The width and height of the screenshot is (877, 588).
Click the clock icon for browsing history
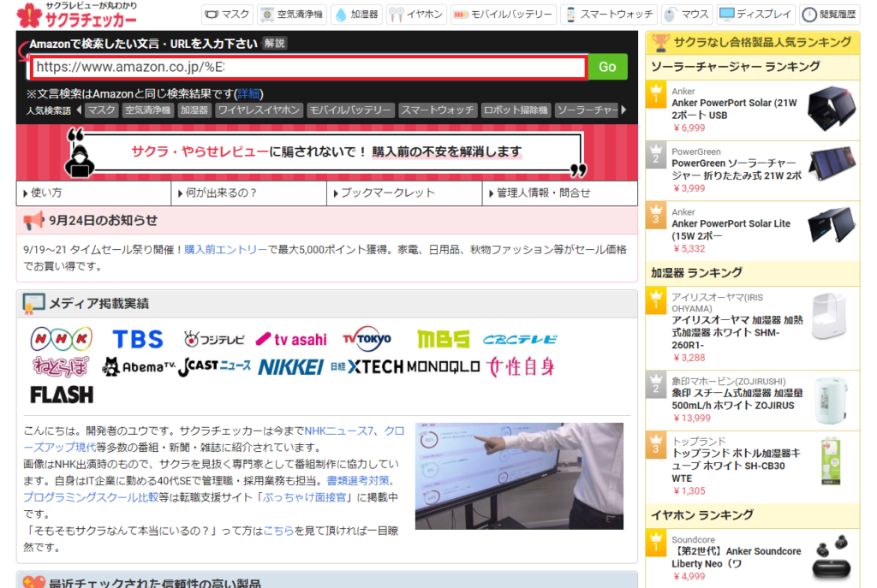coord(808,15)
